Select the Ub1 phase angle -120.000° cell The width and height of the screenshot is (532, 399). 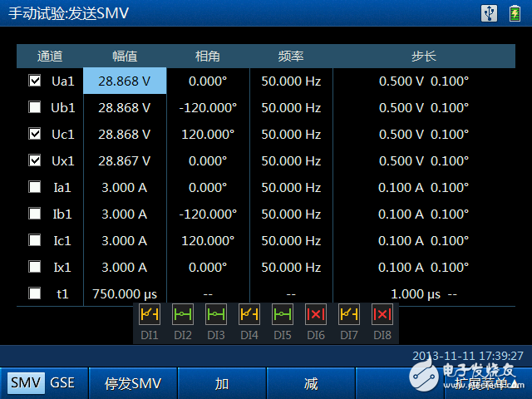pos(208,108)
